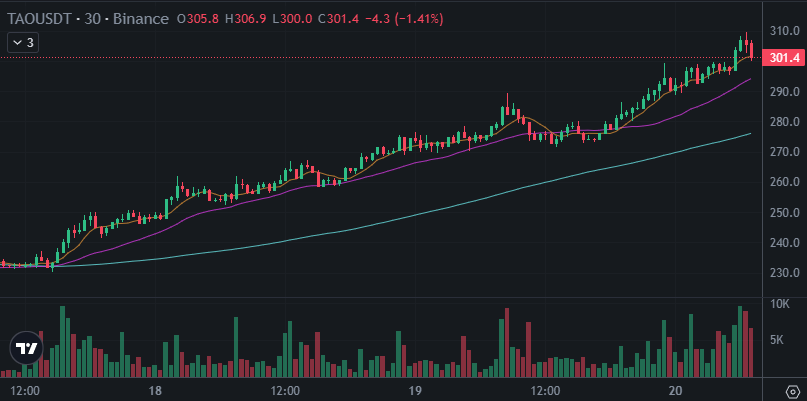Click the 5K volume axis label
The image size is (807, 401).
click(777, 340)
